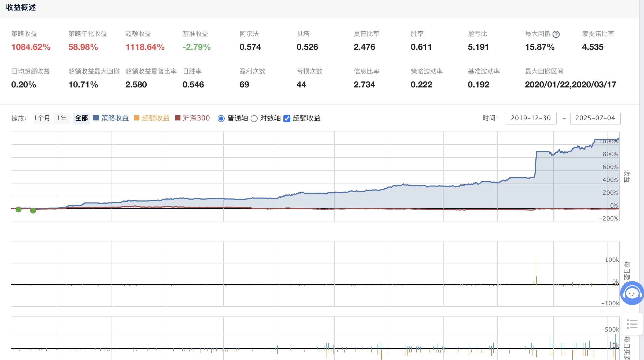This screenshot has width=644, height=360.
Task: Click the 阿尔法 value 0.574
Action: tap(250, 47)
